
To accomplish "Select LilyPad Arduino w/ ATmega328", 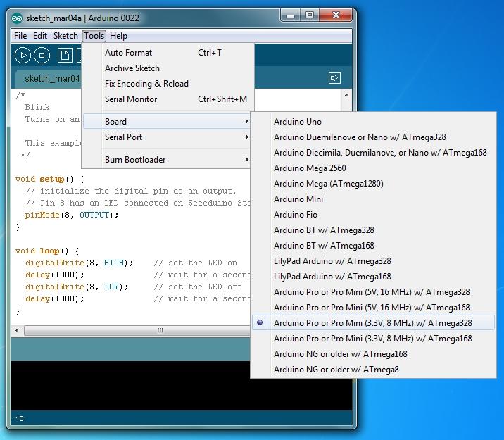I will pyautogui.click(x=373, y=261).
